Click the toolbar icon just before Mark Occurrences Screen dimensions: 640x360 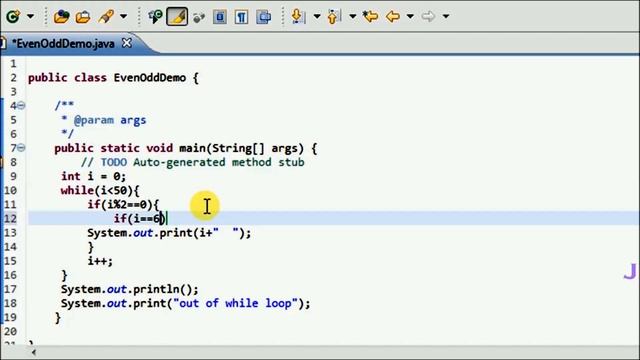155,17
